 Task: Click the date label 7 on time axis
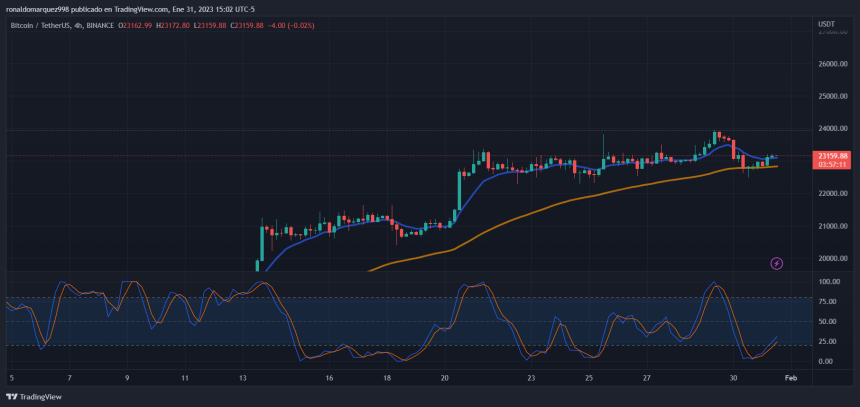pyautogui.click(x=69, y=378)
